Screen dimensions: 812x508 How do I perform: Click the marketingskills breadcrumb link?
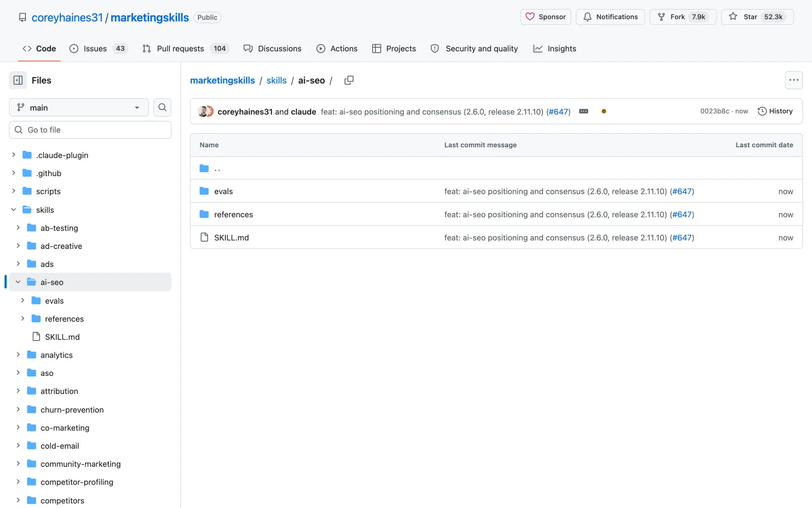click(x=222, y=80)
